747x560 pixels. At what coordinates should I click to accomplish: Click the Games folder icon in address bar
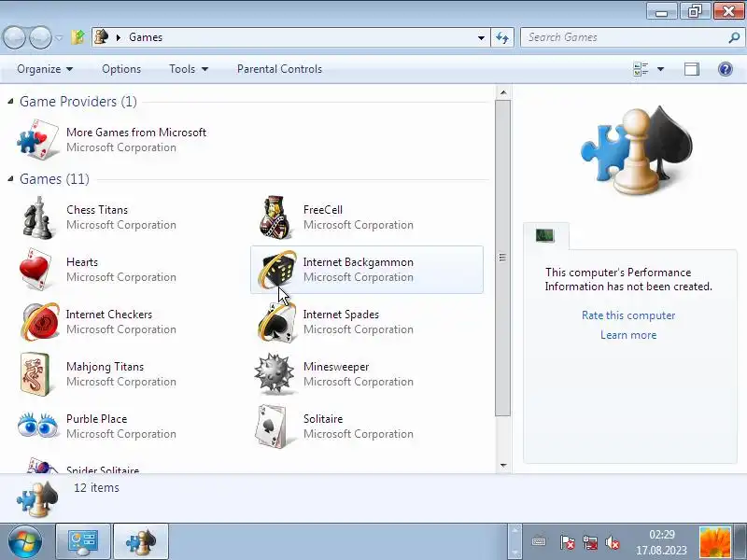click(x=101, y=36)
